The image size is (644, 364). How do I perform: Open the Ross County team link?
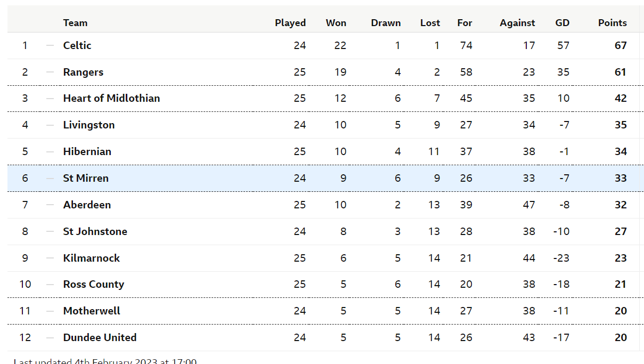tap(94, 284)
